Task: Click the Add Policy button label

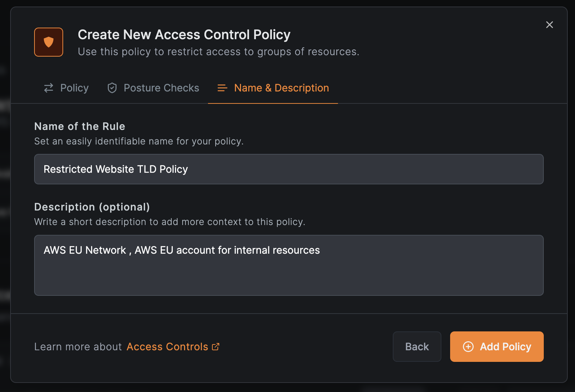Action: [505, 347]
